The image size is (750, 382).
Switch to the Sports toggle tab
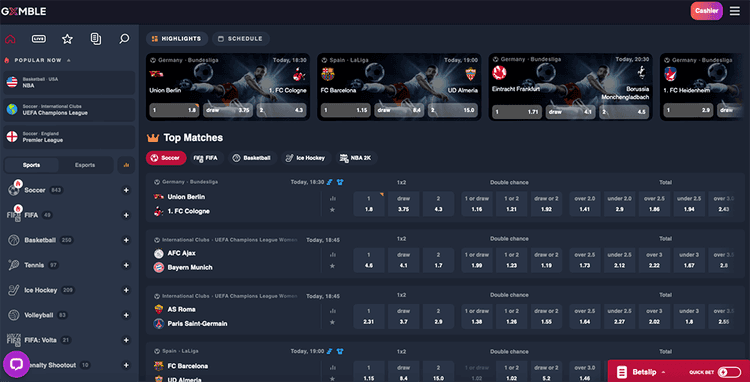(x=32, y=165)
